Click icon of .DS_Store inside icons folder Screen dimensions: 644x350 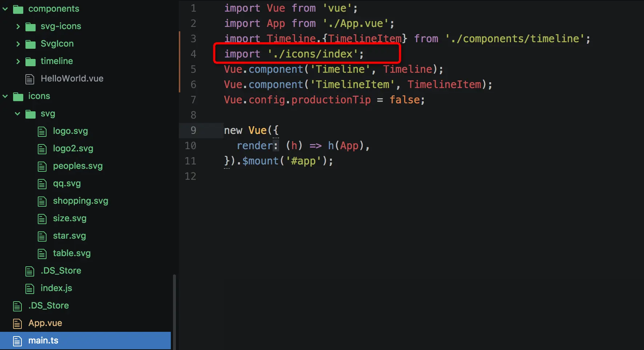point(30,271)
